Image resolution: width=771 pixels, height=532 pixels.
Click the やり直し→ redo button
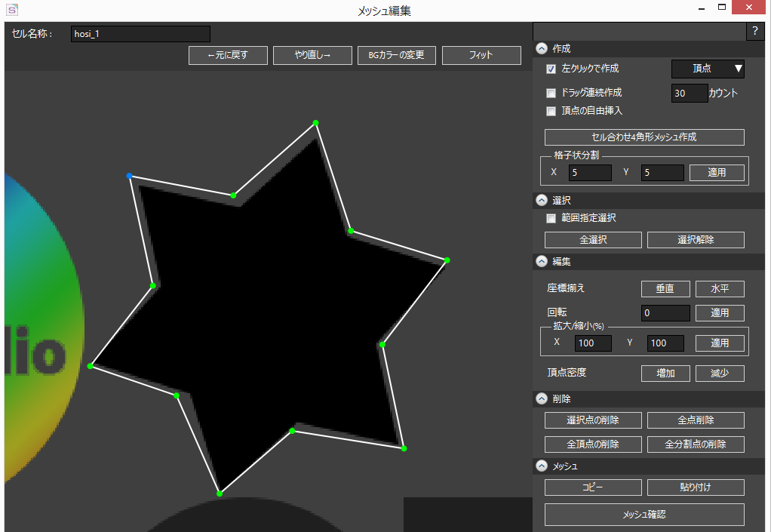click(x=313, y=55)
